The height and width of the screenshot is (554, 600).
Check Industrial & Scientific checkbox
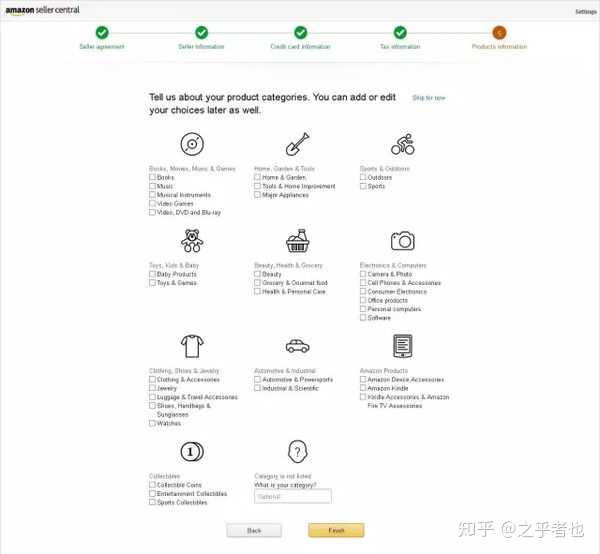pos(258,388)
